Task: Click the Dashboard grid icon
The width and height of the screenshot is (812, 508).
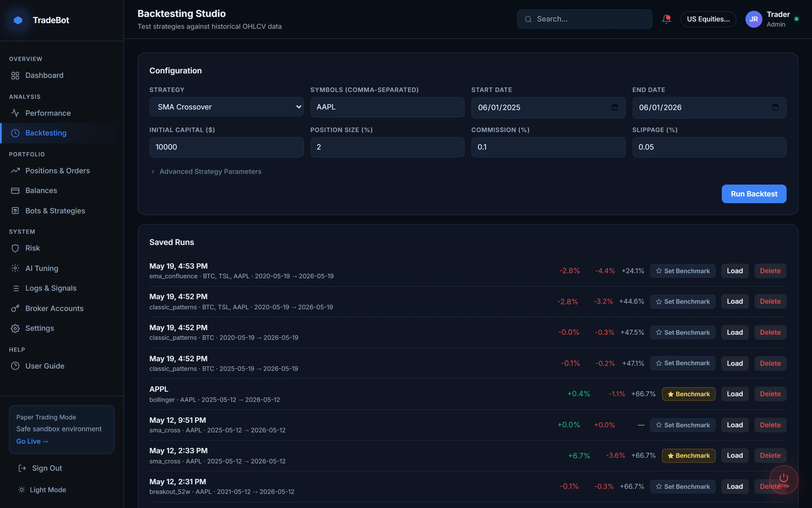Action: [15, 76]
